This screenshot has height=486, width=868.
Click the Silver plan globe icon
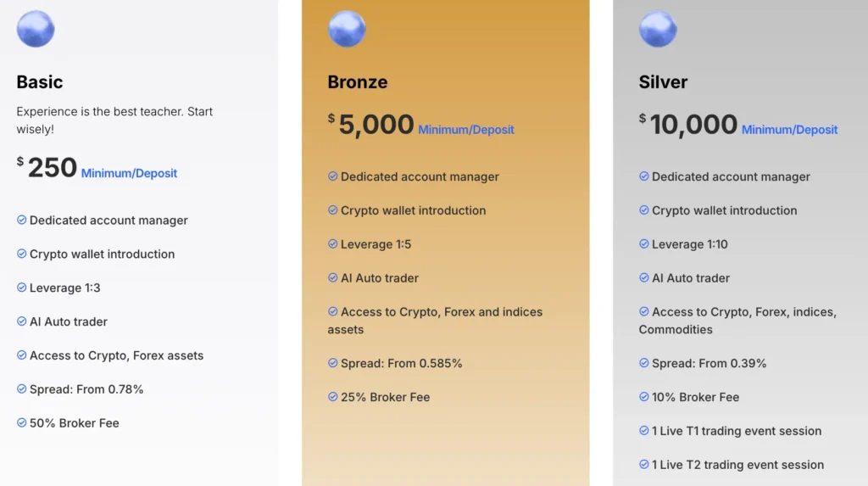coord(658,30)
